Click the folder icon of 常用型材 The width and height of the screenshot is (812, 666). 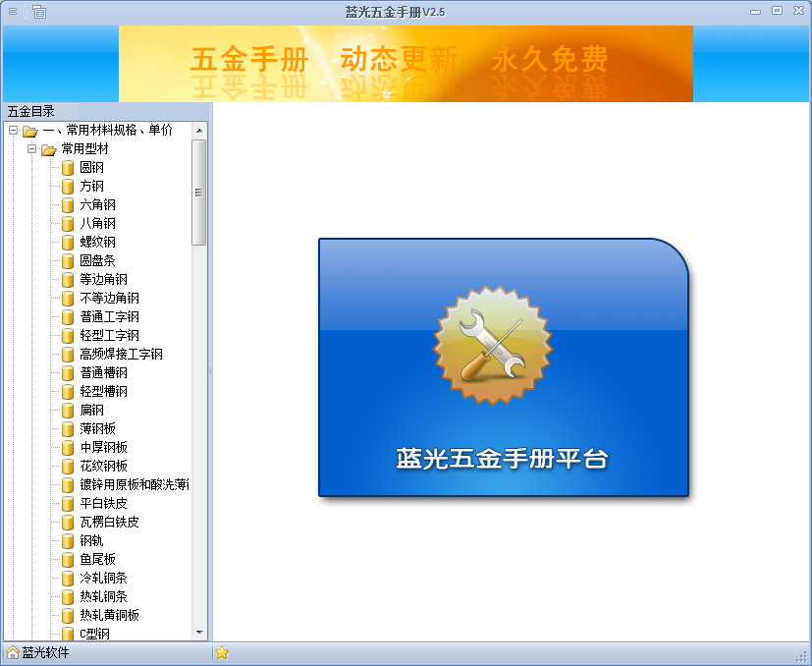(x=49, y=149)
